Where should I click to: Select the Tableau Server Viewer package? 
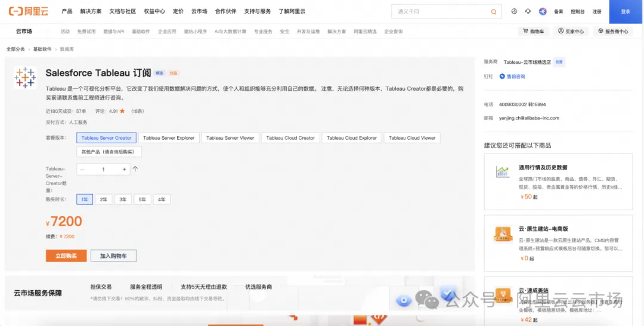(x=230, y=138)
